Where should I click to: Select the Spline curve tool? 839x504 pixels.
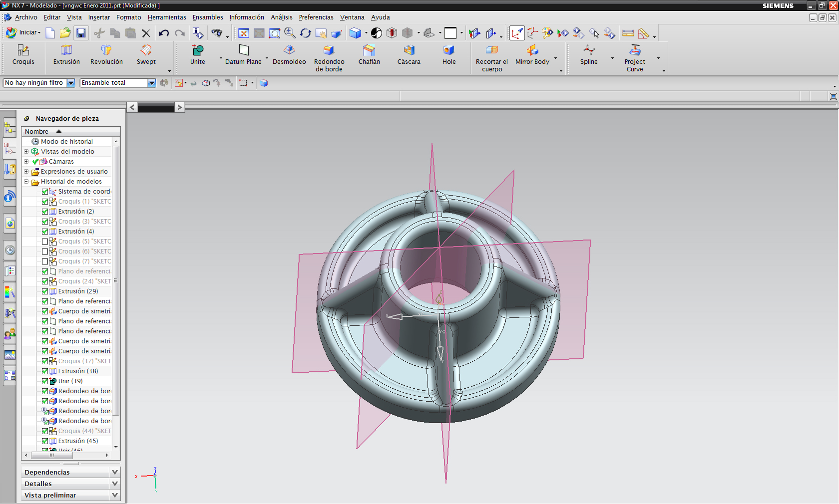point(589,55)
